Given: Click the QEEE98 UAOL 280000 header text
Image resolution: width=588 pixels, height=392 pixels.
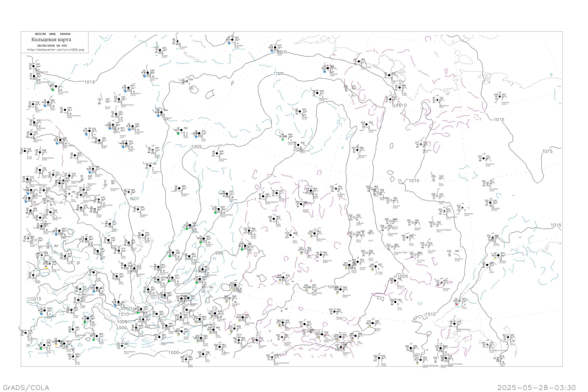Looking at the screenshot, I should pos(53,34).
